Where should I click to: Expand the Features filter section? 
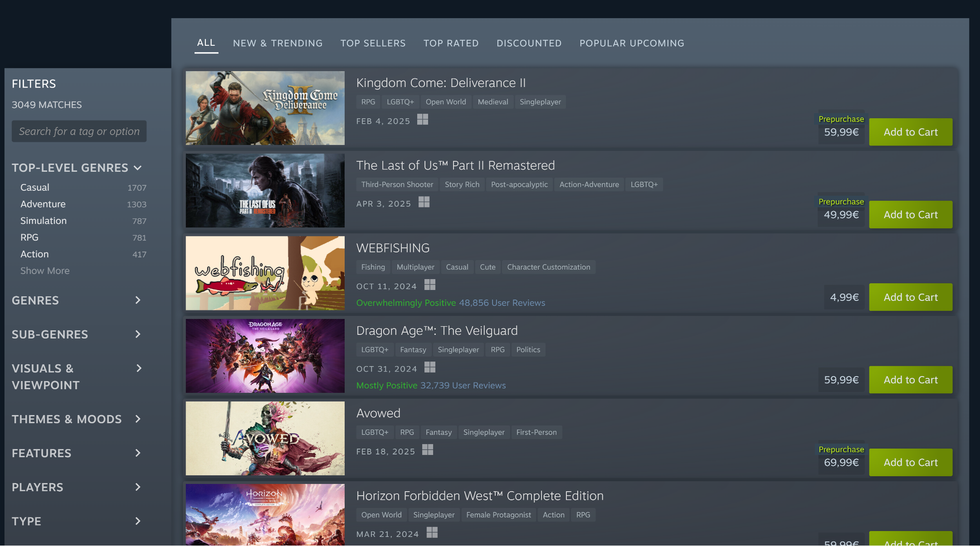tap(138, 453)
